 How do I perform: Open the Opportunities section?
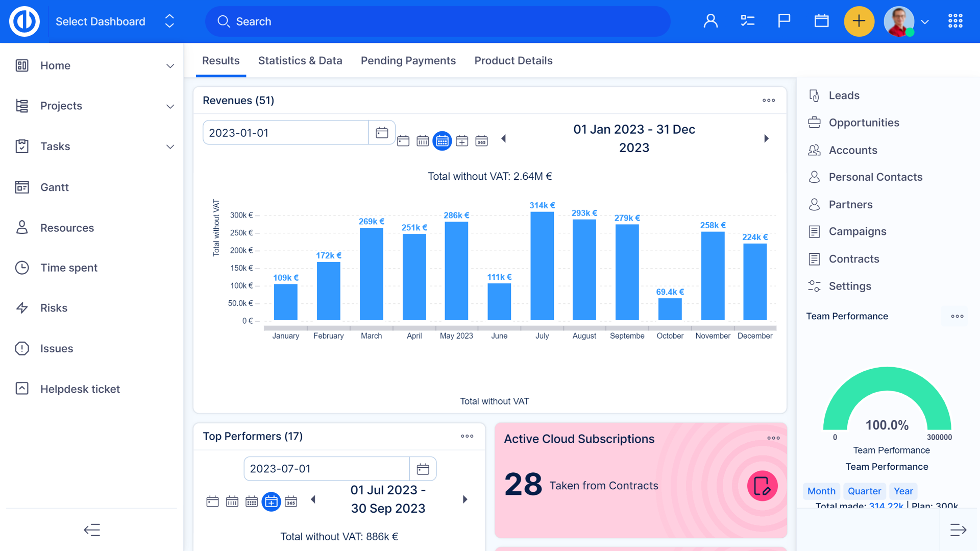click(x=864, y=123)
